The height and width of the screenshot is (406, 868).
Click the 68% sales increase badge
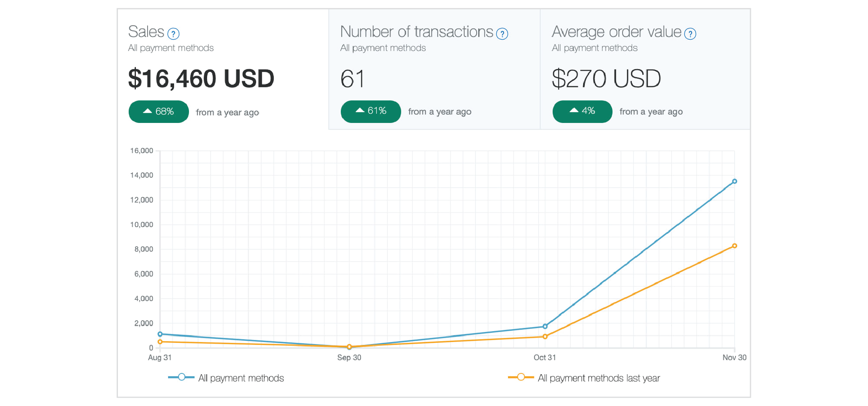[x=158, y=111]
